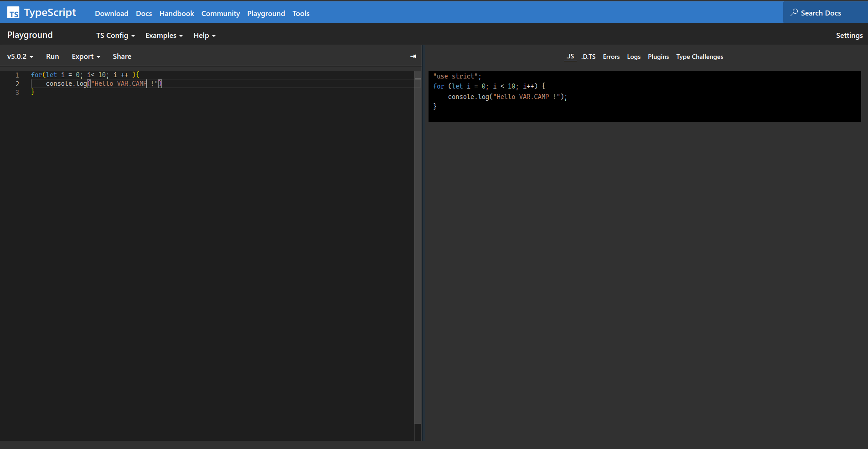Expand the TS Config dropdown
The width and height of the screenshot is (868, 449).
(115, 36)
